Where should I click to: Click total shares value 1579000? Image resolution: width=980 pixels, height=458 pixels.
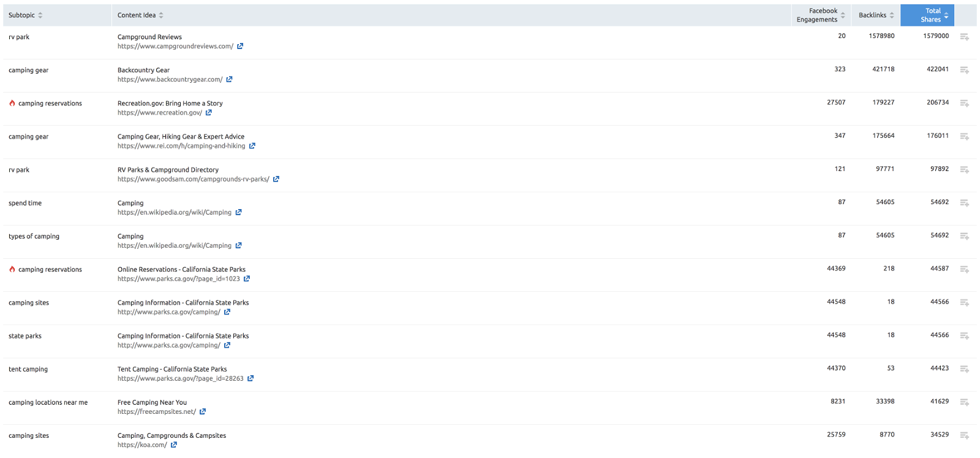click(936, 36)
